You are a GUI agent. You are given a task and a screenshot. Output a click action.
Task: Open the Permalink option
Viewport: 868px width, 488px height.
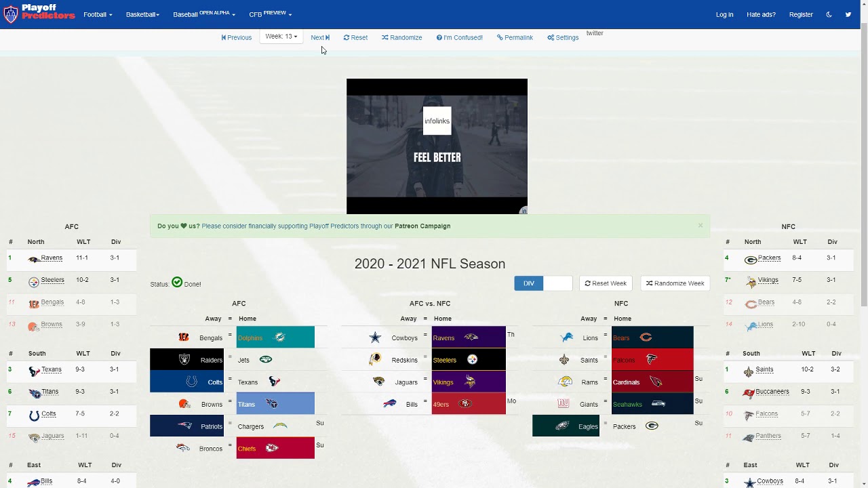pyautogui.click(x=515, y=37)
